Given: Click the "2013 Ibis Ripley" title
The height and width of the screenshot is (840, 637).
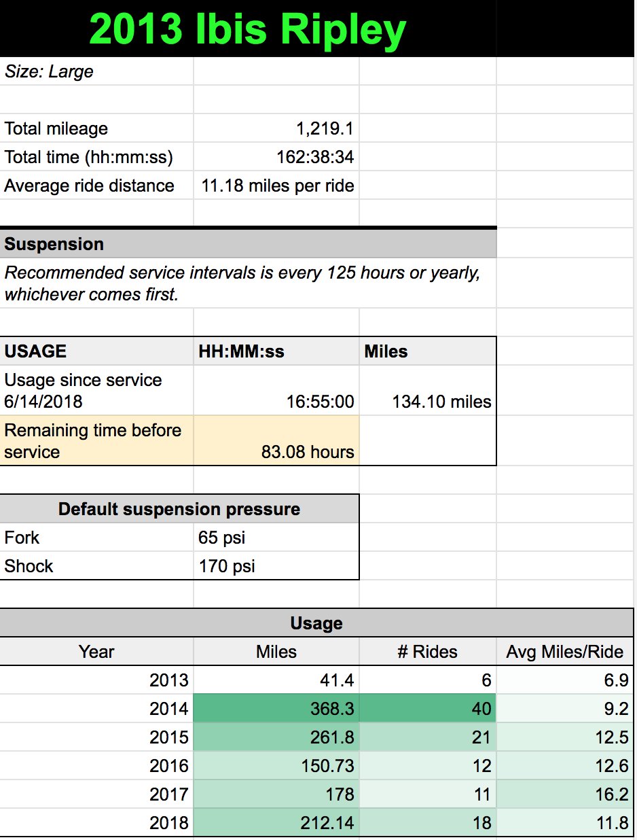Looking at the screenshot, I should tap(248, 29).
